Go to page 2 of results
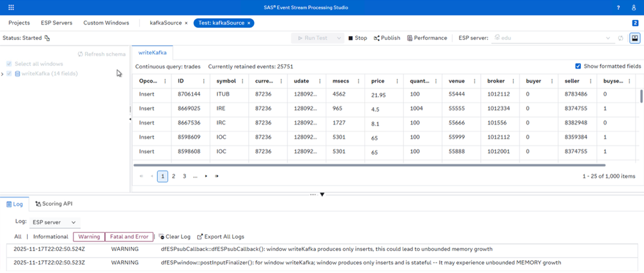This screenshot has width=644, height=273. click(174, 176)
